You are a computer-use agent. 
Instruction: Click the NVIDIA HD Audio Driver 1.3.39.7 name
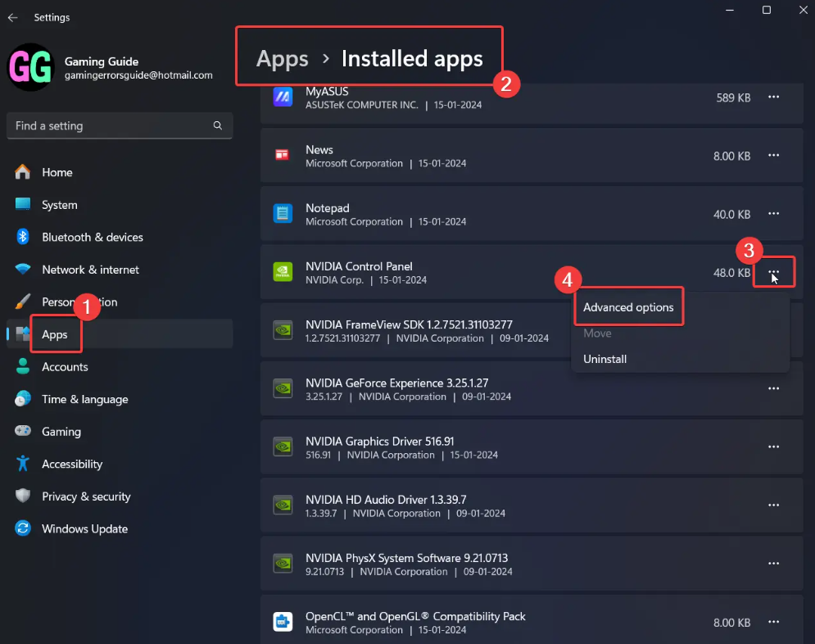[386, 500]
